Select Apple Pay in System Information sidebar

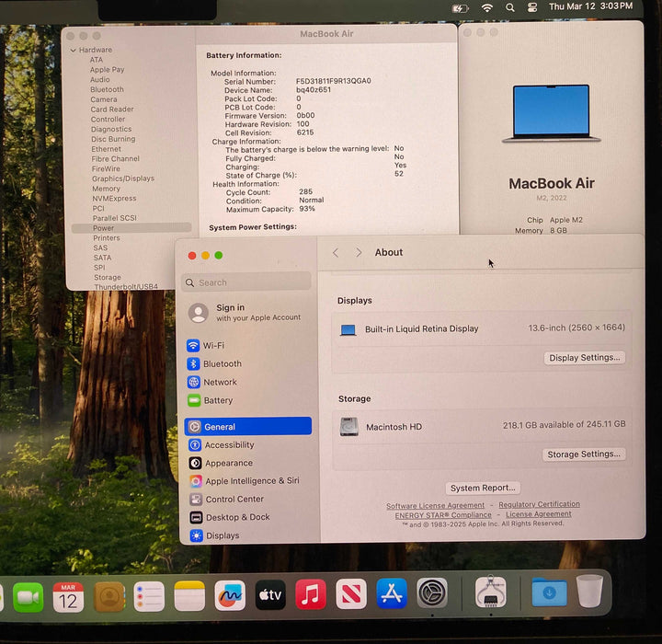click(x=107, y=70)
